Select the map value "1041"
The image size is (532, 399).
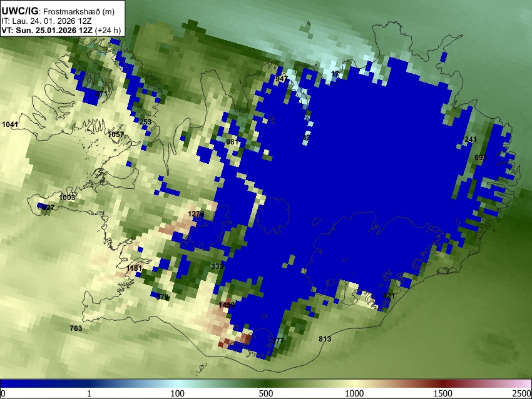click(x=10, y=124)
